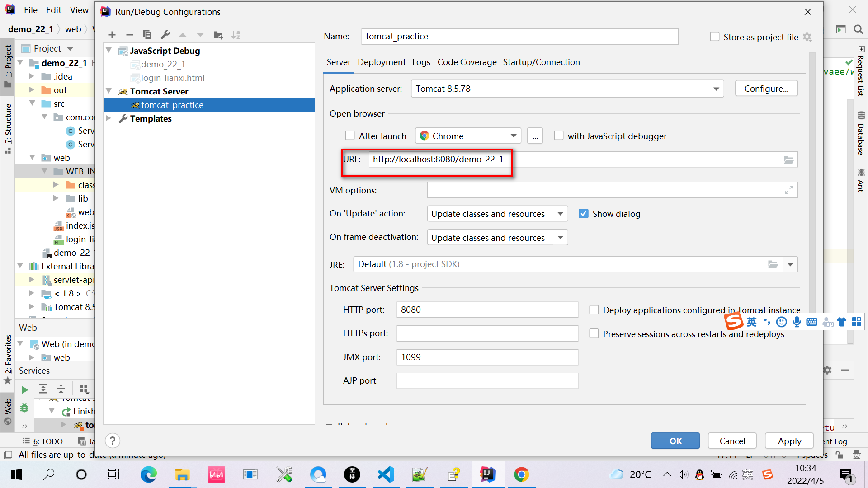Create new folder icon in toolbar

pos(218,35)
